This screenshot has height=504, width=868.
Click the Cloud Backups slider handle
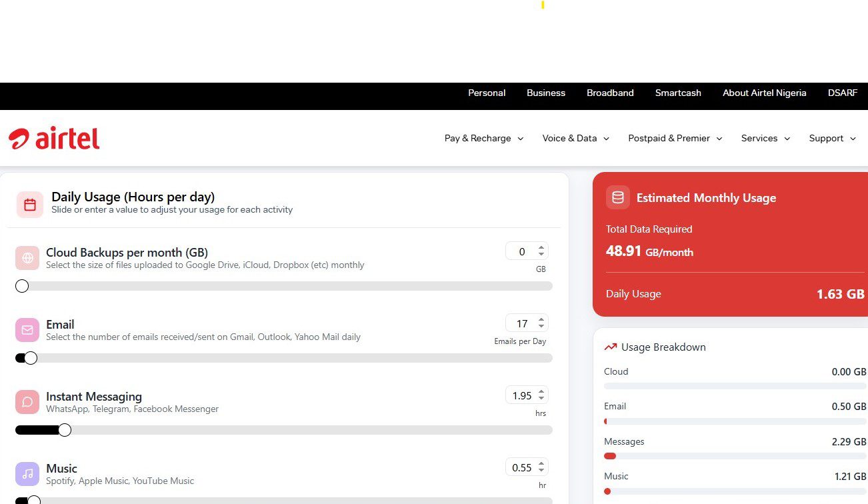point(22,286)
